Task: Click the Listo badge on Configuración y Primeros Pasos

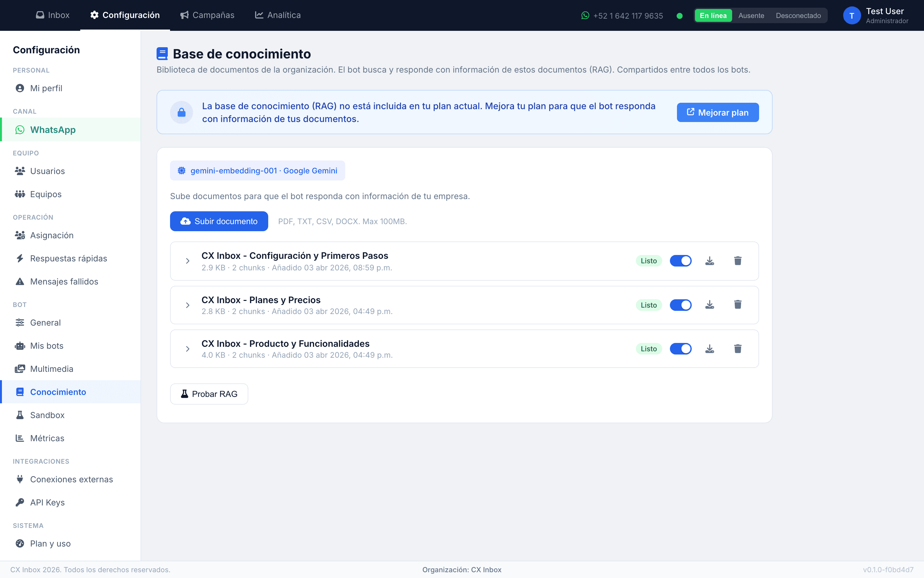Action: 649,261
